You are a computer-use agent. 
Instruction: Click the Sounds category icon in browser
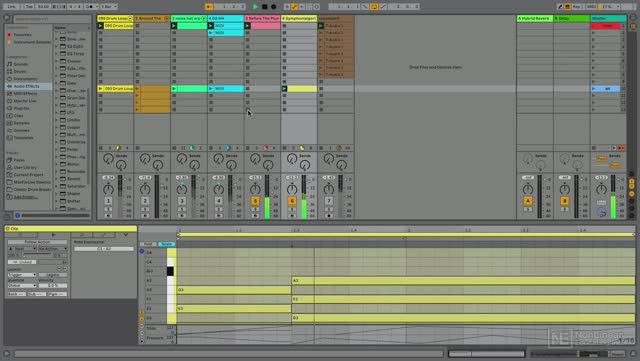[x=9, y=64]
